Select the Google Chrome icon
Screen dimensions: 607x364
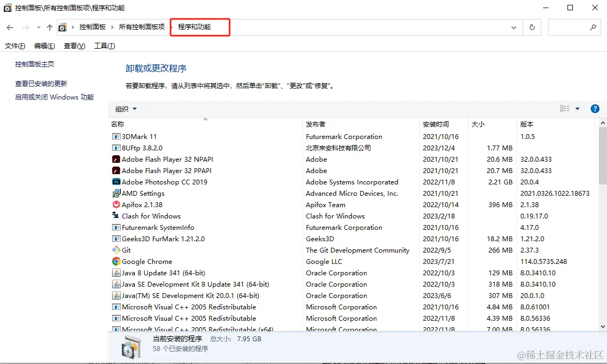(116, 261)
